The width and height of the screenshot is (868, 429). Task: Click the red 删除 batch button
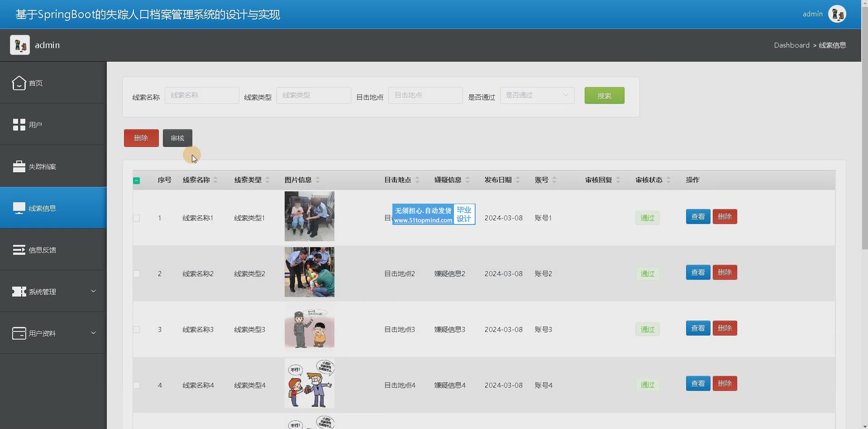click(x=141, y=138)
